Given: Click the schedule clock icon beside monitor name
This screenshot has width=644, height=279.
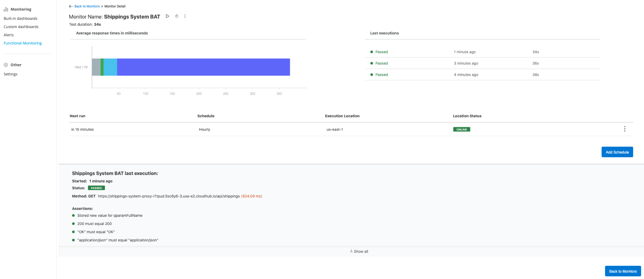Looking at the screenshot, I should (x=177, y=16).
